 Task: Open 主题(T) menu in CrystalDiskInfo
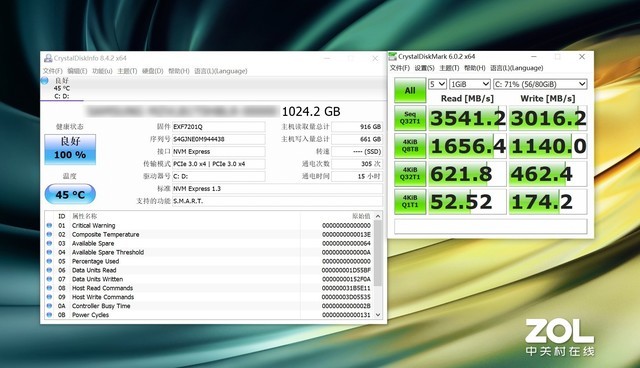point(127,71)
